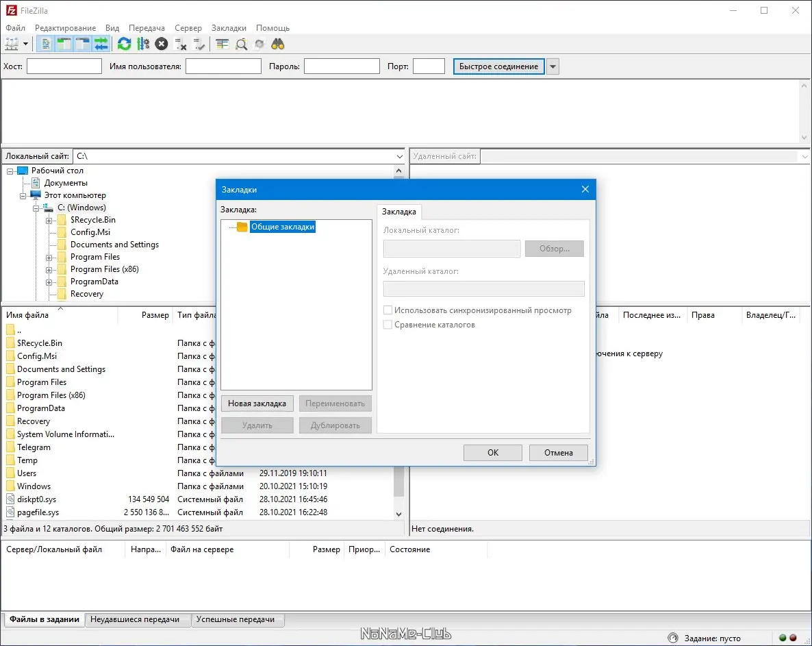The height and width of the screenshot is (646, 812).
Task: Open the Локальный сайт path dropdown
Action: tap(399, 156)
